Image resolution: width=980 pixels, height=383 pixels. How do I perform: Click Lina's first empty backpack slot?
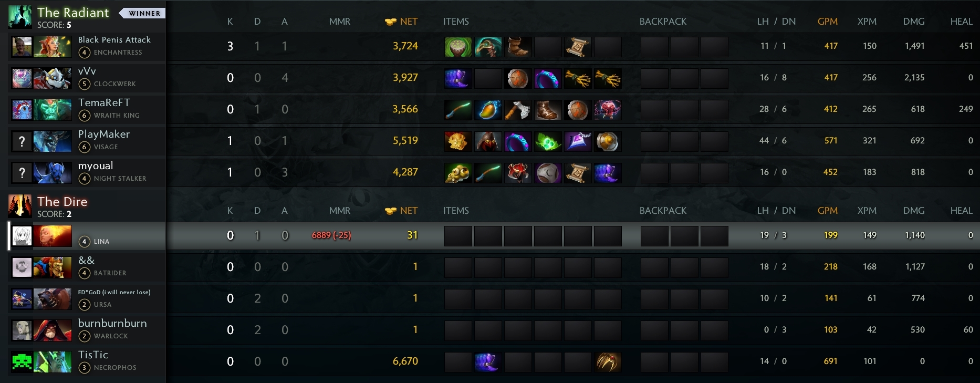[654, 236]
